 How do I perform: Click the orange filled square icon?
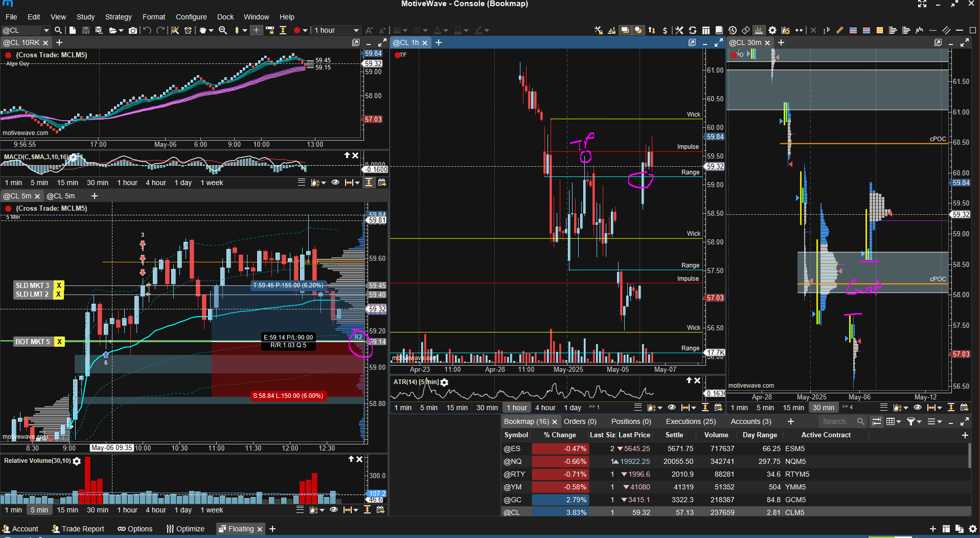pyautogui.click(x=880, y=30)
